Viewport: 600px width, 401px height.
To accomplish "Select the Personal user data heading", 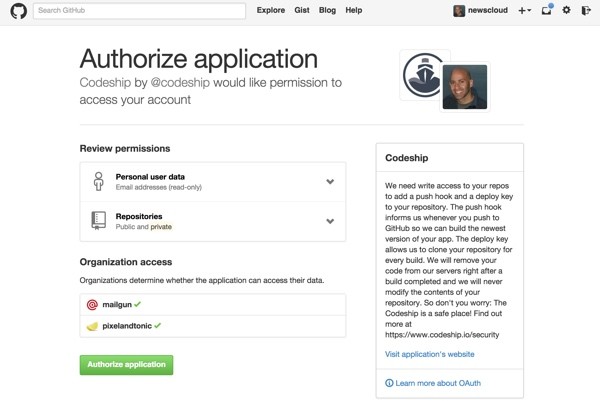I will [x=150, y=177].
